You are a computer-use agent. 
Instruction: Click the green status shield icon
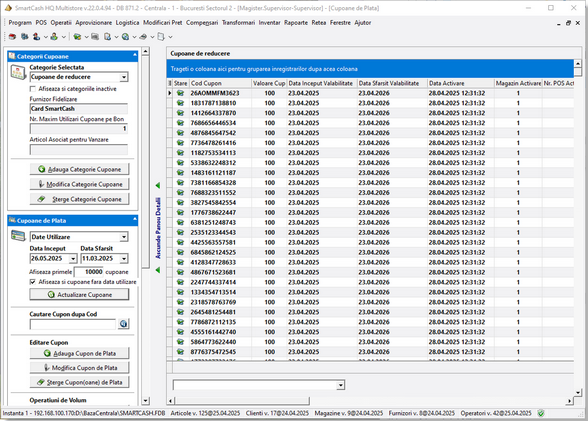pyautogui.click(x=541, y=414)
